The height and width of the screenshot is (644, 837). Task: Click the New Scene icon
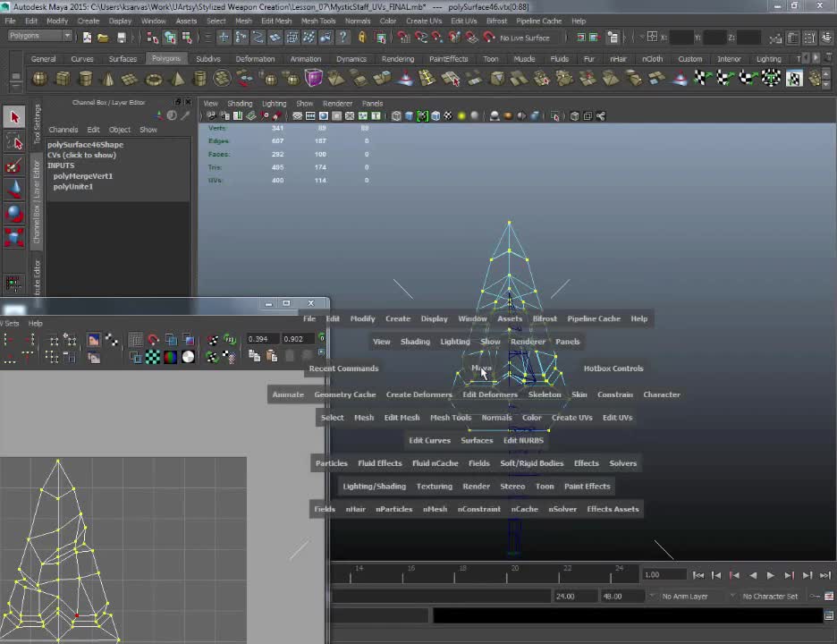click(87, 38)
